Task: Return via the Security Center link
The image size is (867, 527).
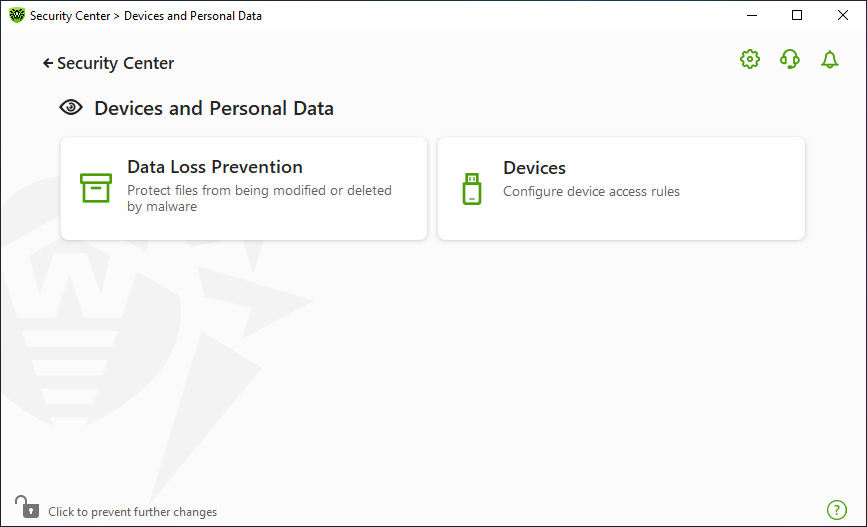Action: coord(116,63)
